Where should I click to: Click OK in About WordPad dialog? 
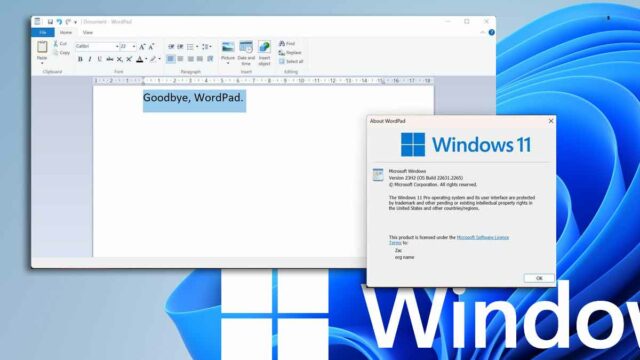539,278
